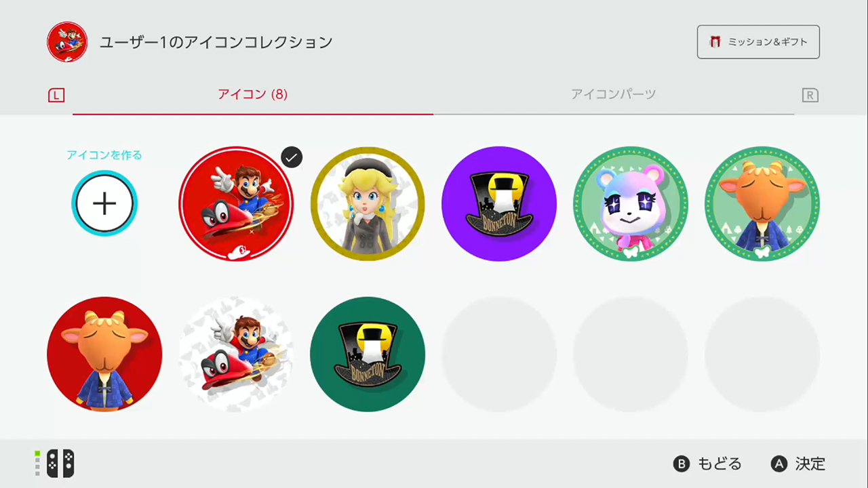Pick the Bonneton hat icon on purple
The image size is (868, 488).
click(x=499, y=204)
